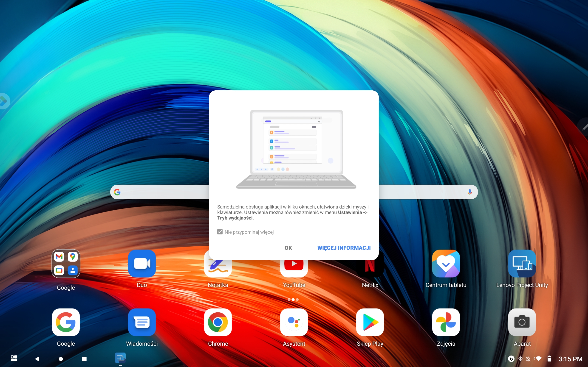Open Lenovo Project Unity app

[x=522, y=264]
